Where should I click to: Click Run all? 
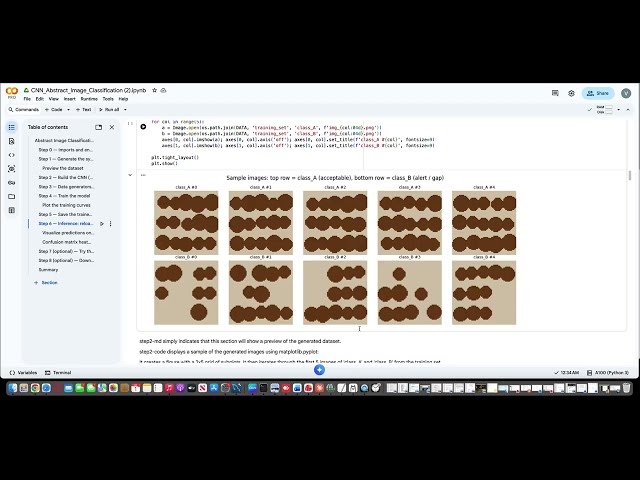point(109,110)
